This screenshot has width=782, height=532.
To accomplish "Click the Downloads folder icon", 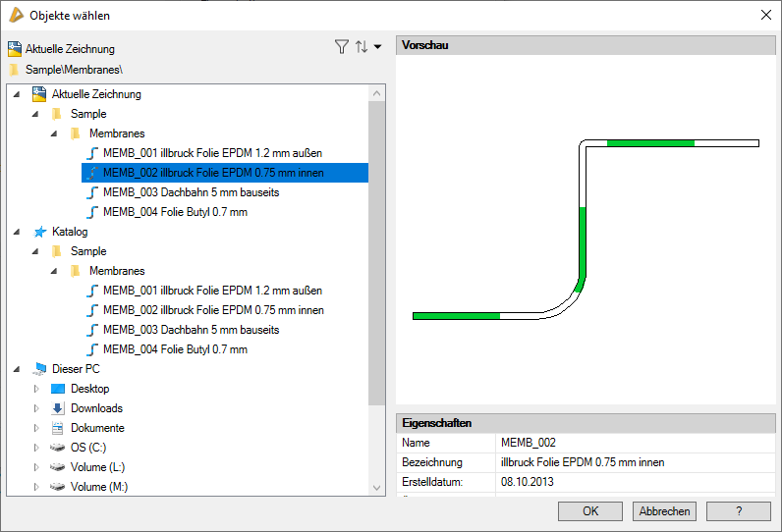I will 57,408.
